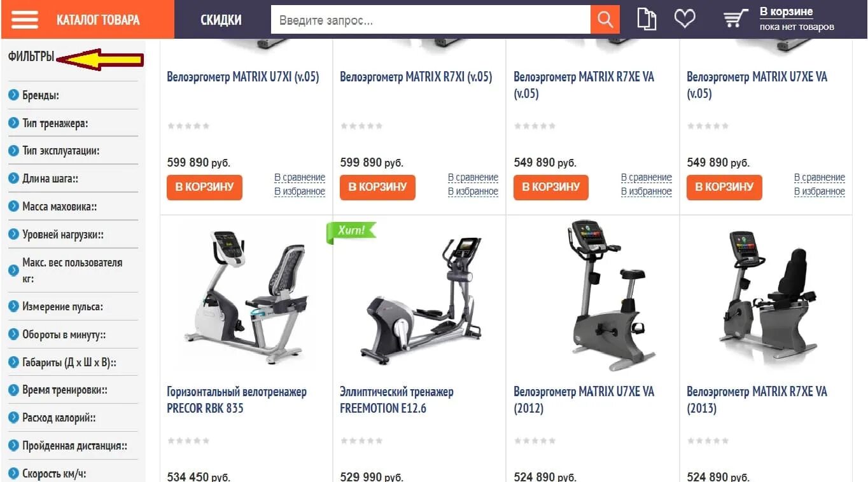868x482 pixels.
Task: Click the blue arrow icon beside Бренды
Action: point(13,95)
